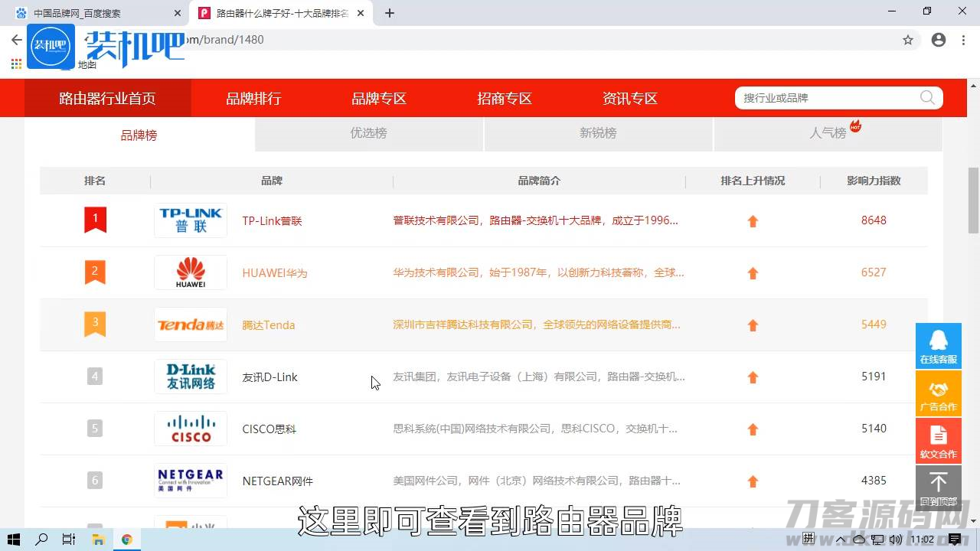The height and width of the screenshot is (551, 980).
Task: Go to 路由器行业首页 nav item
Action: pyautogui.click(x=107, y=98)
